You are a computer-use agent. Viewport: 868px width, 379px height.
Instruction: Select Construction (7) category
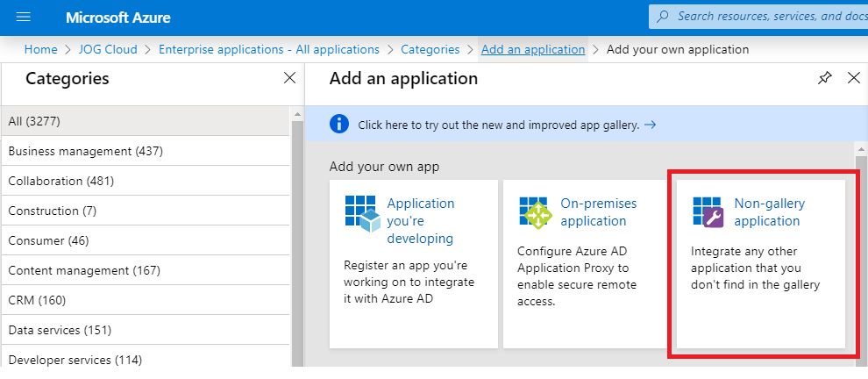point(145,211)
